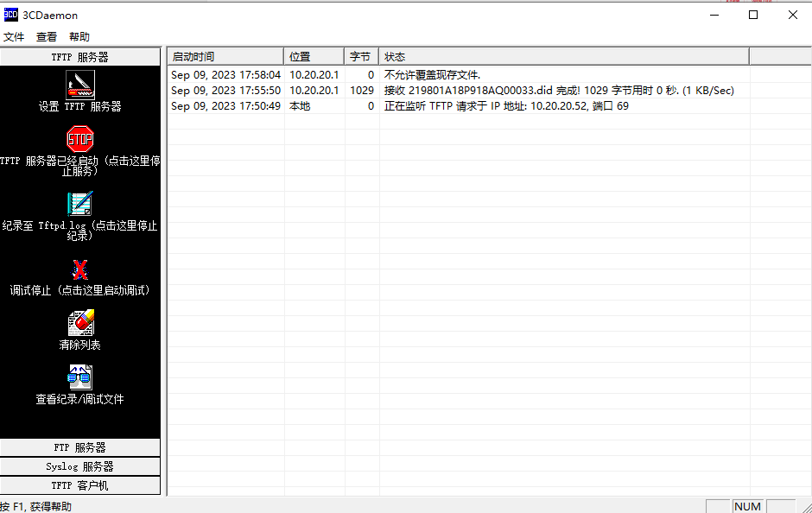Image resolution: width=812 pixels, height=513 pixels.
Task: Click the red STOP icon to stop TFTP
Action: [x=80, y=139]
